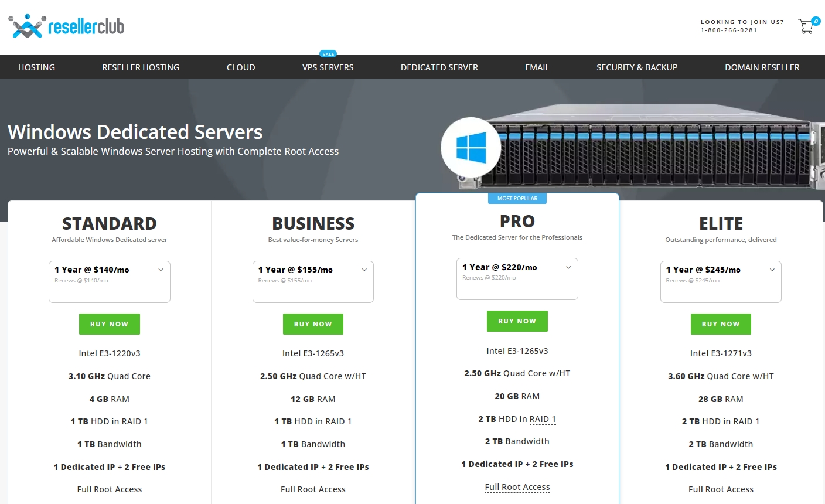Open the shopping cart icon
Screen dimensions: 825x504
[x=806, y=26]
